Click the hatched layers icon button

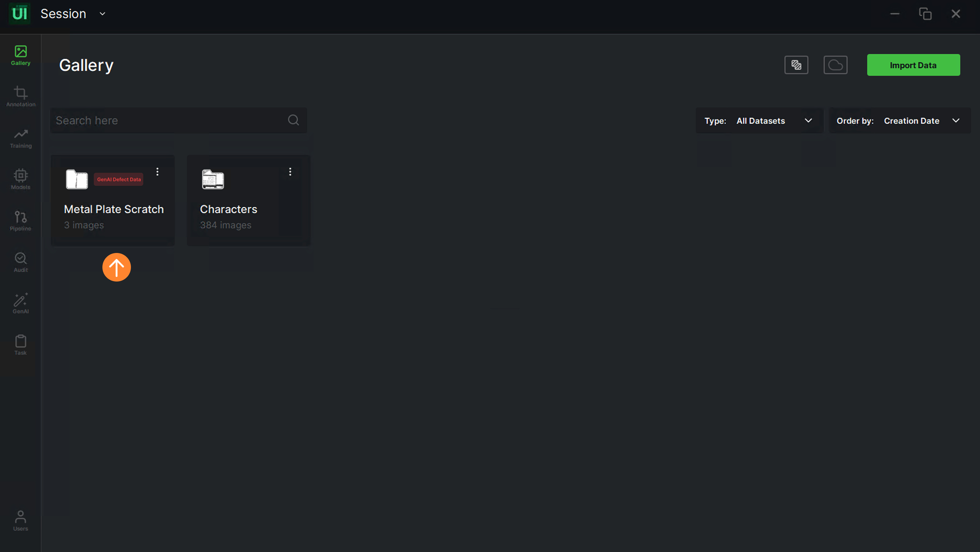pos(796,65)
